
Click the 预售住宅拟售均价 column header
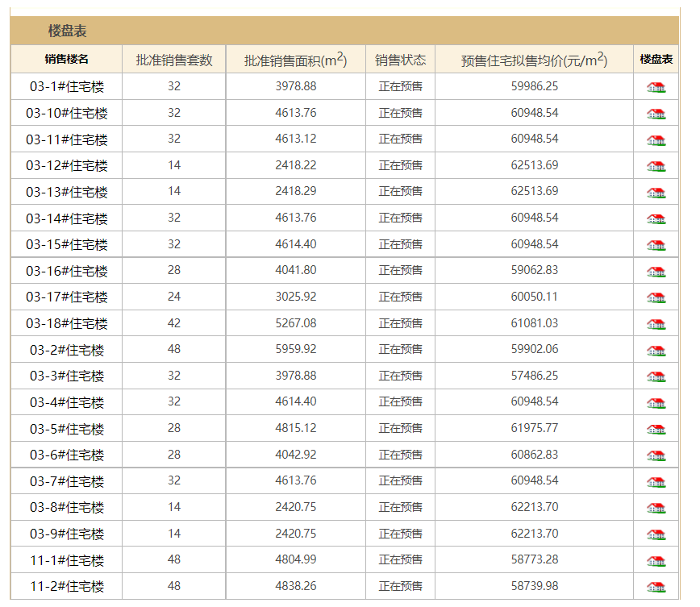click(535, 60)
